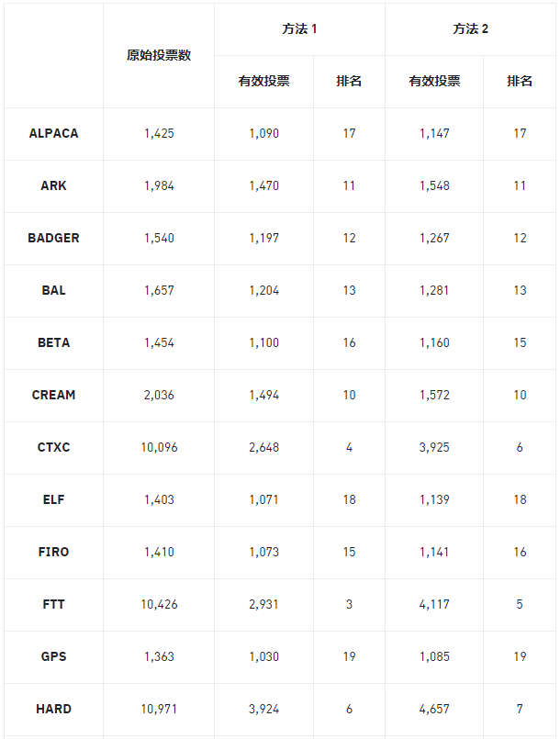Click the GPS row label
Viewport: 560px width, 739px height.
(x=53, y=656)
